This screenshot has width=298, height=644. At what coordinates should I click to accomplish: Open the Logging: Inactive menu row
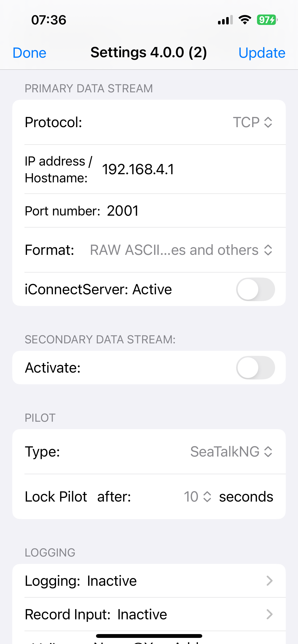[149, 581]
